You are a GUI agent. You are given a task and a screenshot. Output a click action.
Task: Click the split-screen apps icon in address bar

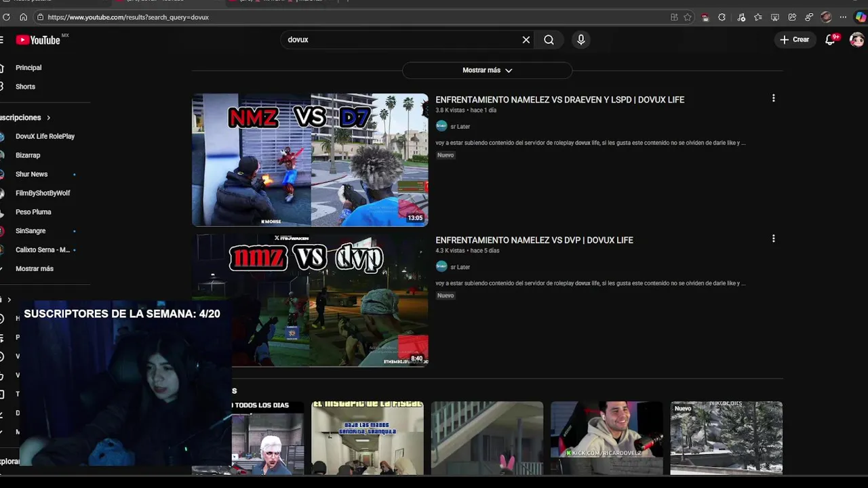[x=674, y=17]
